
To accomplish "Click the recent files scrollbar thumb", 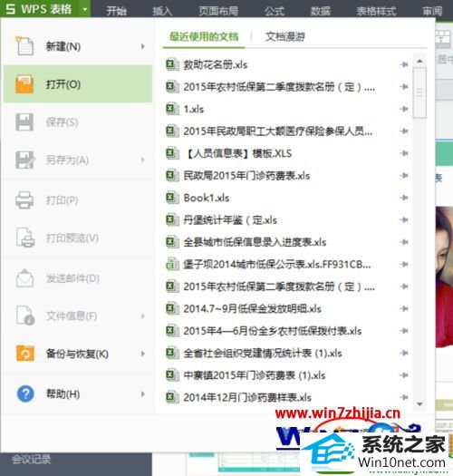I will point(419,92).
